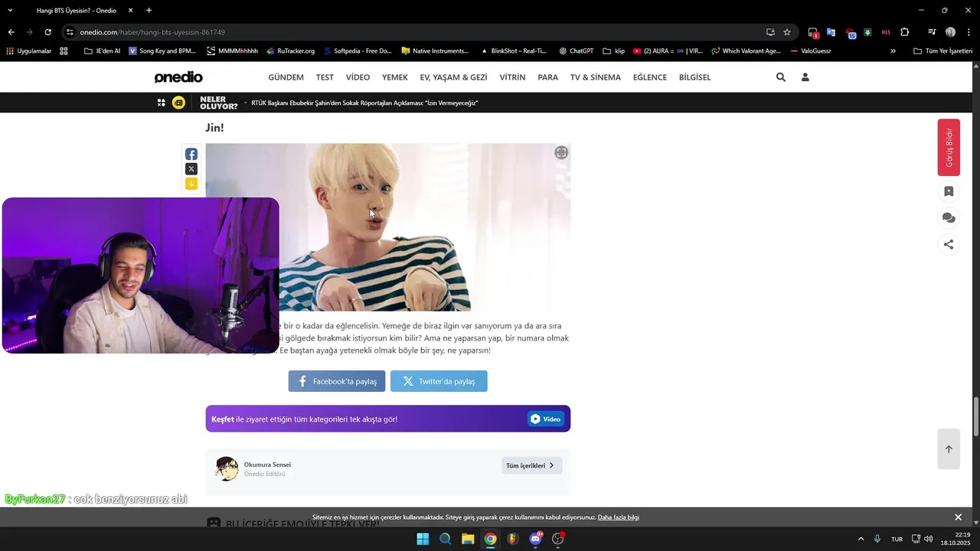980x551 pixels.
Task: Open the klip bookmark folder
Action: pyautogui.click(x=613, y=51)
